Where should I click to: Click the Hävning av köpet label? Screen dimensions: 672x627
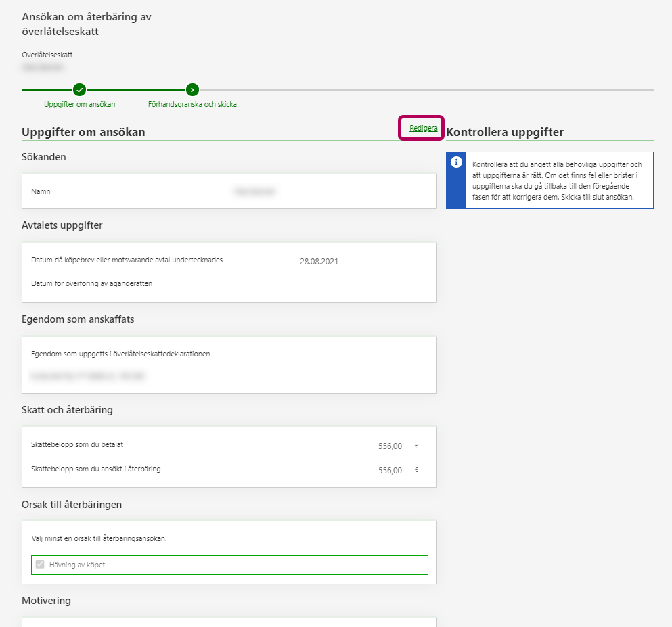click(77, 565)
